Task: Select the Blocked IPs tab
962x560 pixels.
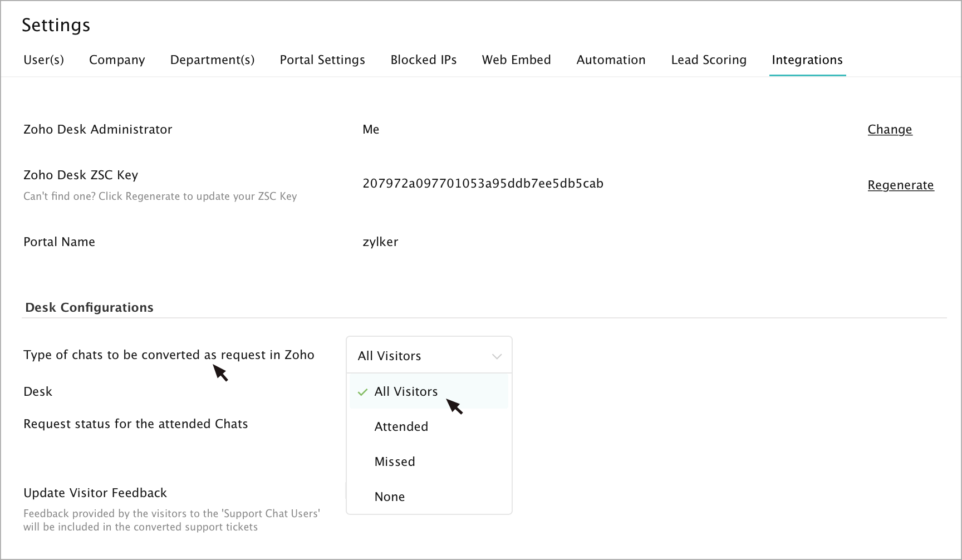Action: tap(424, 60)
